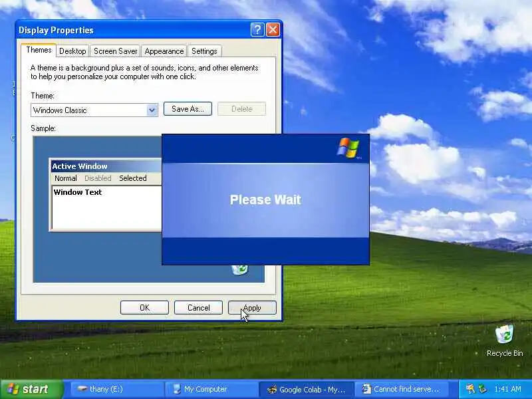Click the Windows logo on Please Wait screen
This screenshot has height=399, width=532.
point(348,148)
